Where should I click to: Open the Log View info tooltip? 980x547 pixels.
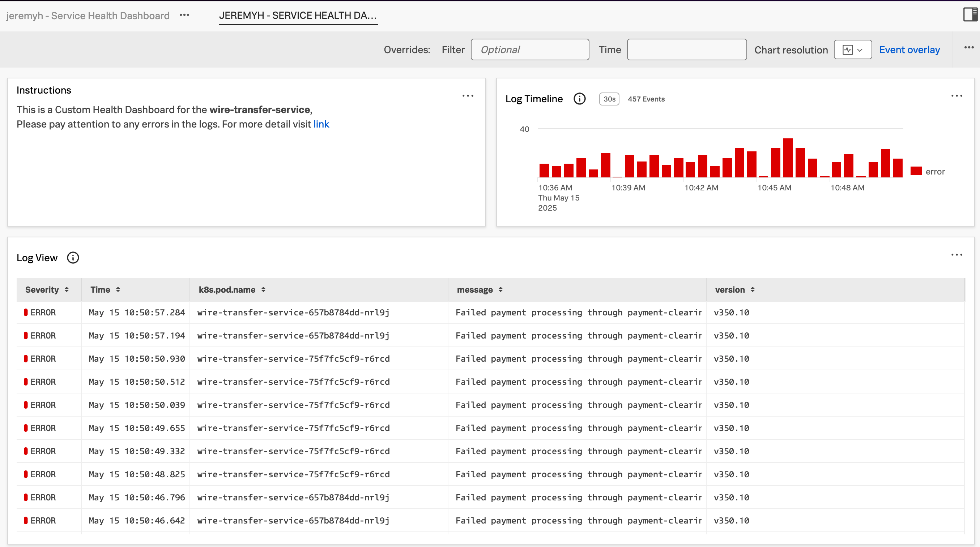coord(73,257)
